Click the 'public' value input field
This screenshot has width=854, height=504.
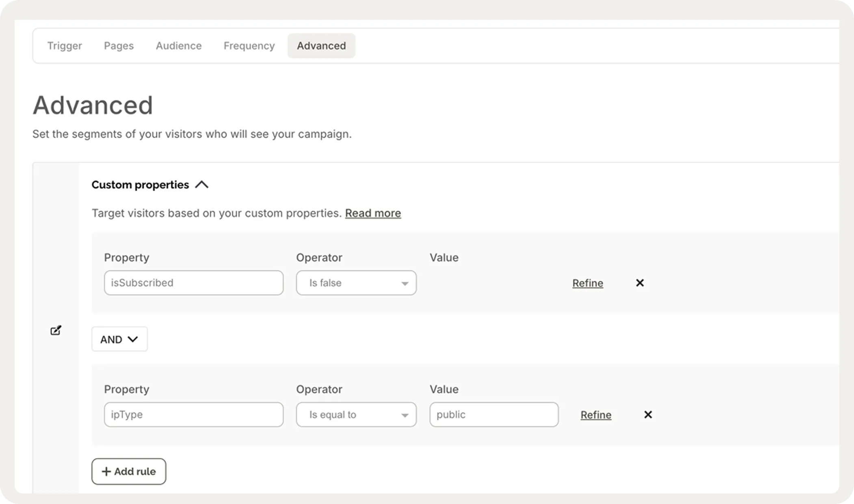tap(494, 414)
